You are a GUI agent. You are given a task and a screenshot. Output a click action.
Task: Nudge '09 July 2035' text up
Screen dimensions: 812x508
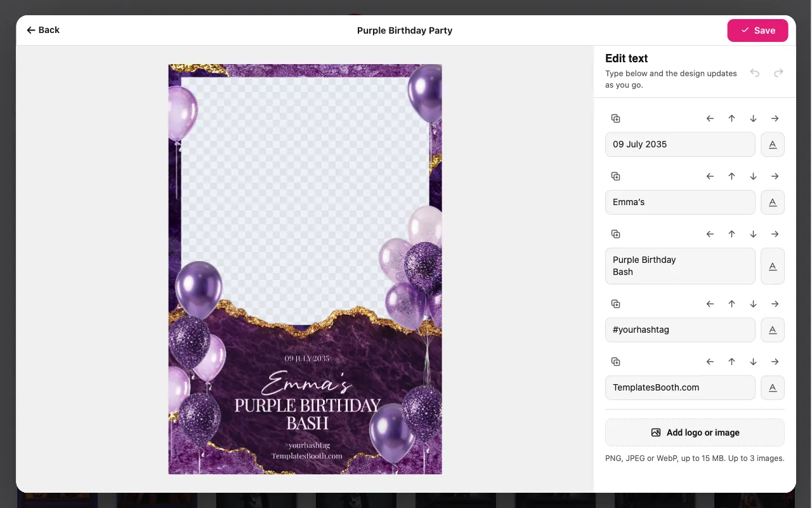(x=731, y=119)
